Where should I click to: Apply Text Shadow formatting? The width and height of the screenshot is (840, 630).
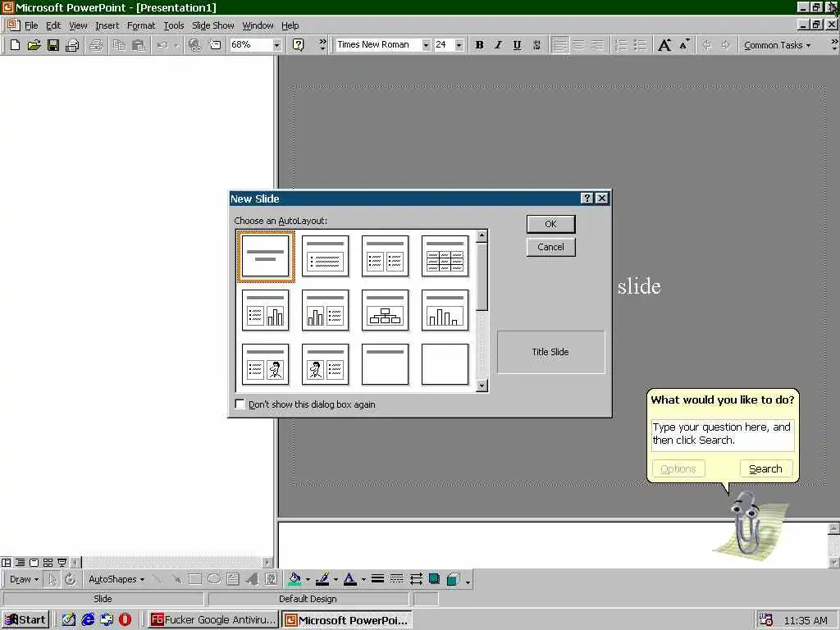pos(536,45)
